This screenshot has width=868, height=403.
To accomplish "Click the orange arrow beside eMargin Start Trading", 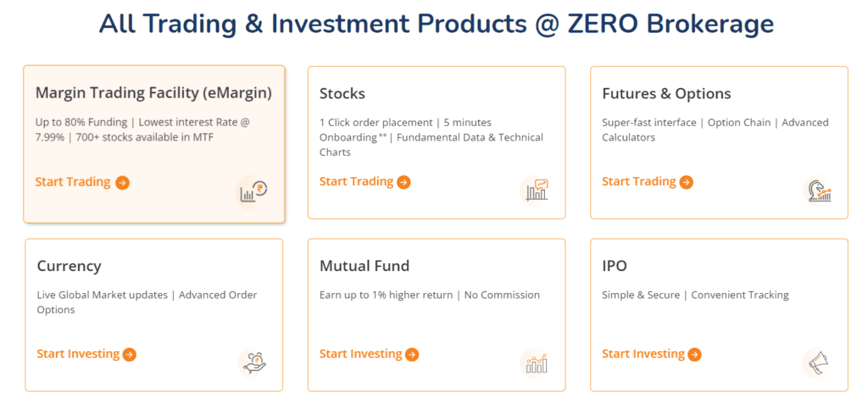I will pos(122,182).
